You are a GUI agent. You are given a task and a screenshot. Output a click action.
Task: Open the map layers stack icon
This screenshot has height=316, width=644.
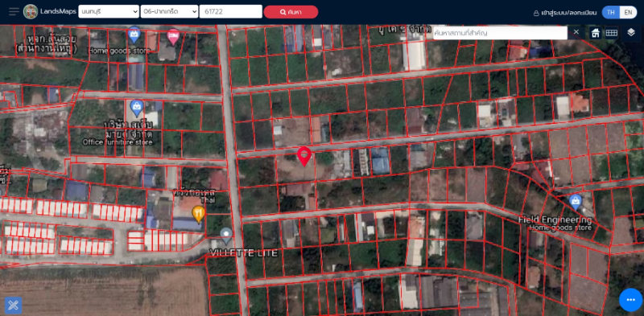tap(631, 32)
